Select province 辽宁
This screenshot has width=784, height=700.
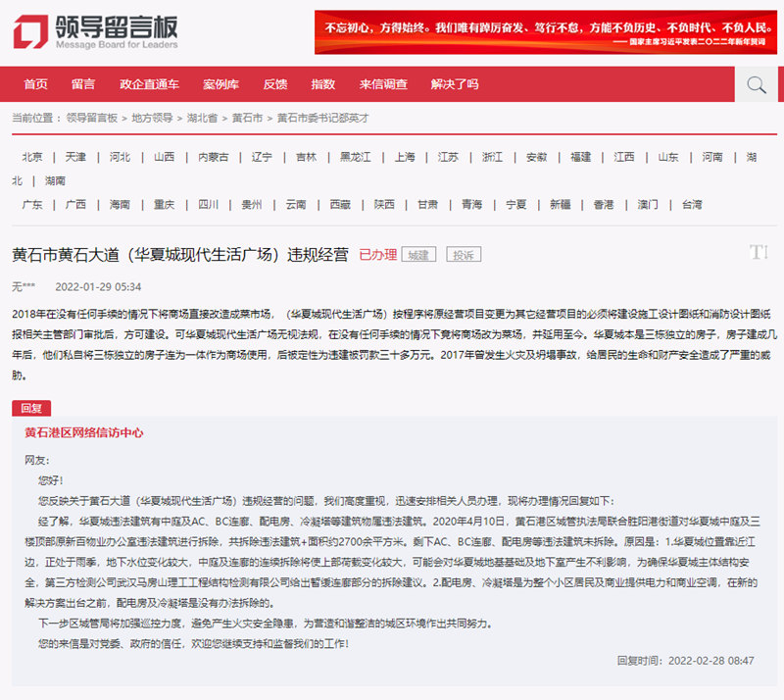(x=262, y=157)
